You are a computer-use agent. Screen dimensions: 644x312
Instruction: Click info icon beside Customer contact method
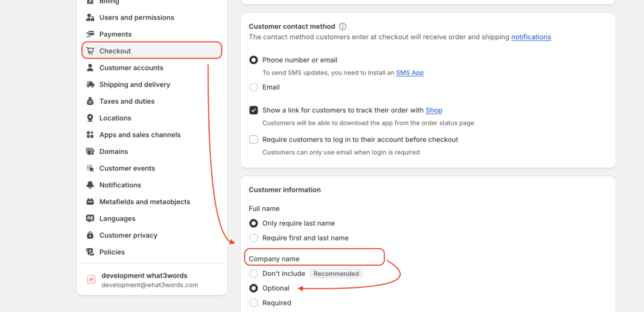click(x=342, y=26)
